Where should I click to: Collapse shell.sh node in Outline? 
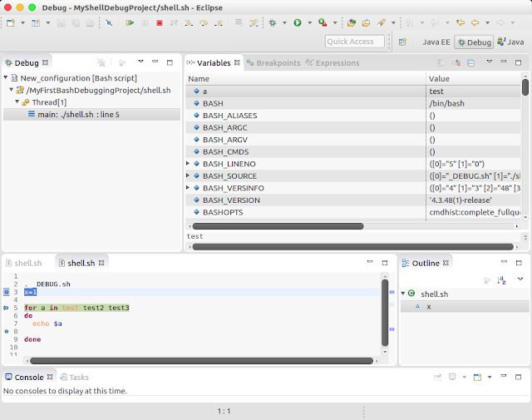pos(403,293)
